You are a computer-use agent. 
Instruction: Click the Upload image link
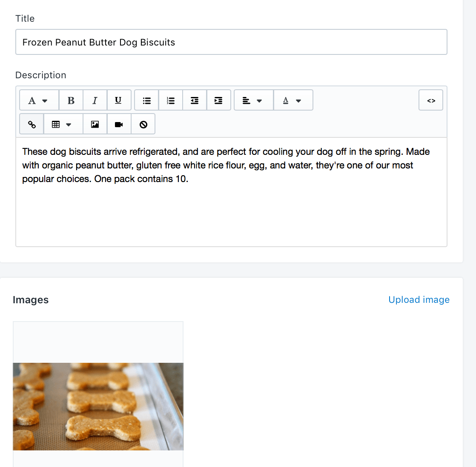click(x=419, y=299)
